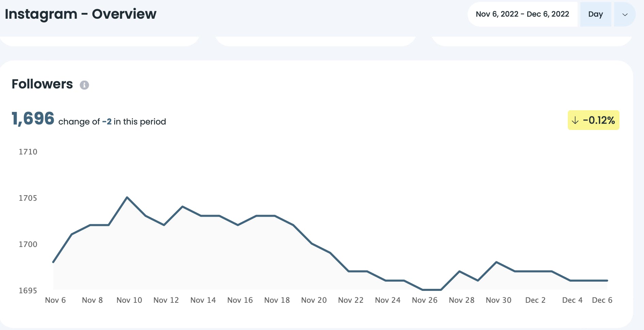Screen dimensions: 644x330
Task: Click the 'change of -2 in this period' text
Action: coord(112,122)
